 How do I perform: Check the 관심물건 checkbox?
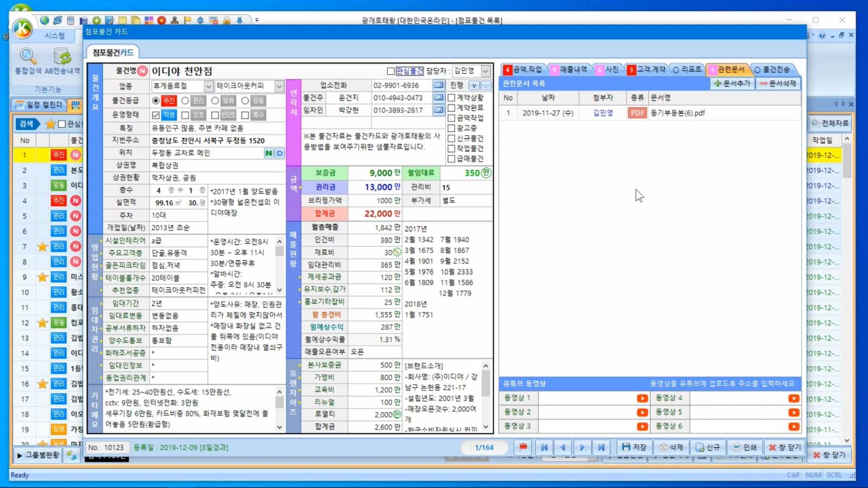(x=391, y=72)
